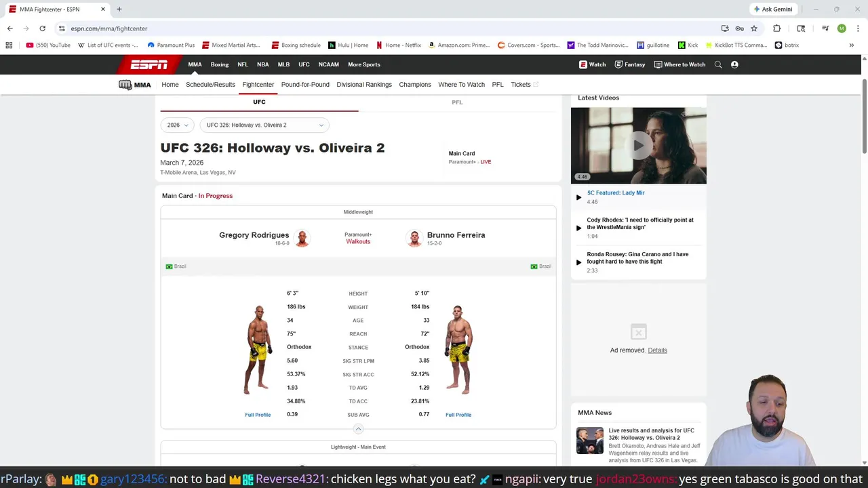
Task: Open the Hulu Home bookmark
Action: pyautogui.click(x=348, y=45)
